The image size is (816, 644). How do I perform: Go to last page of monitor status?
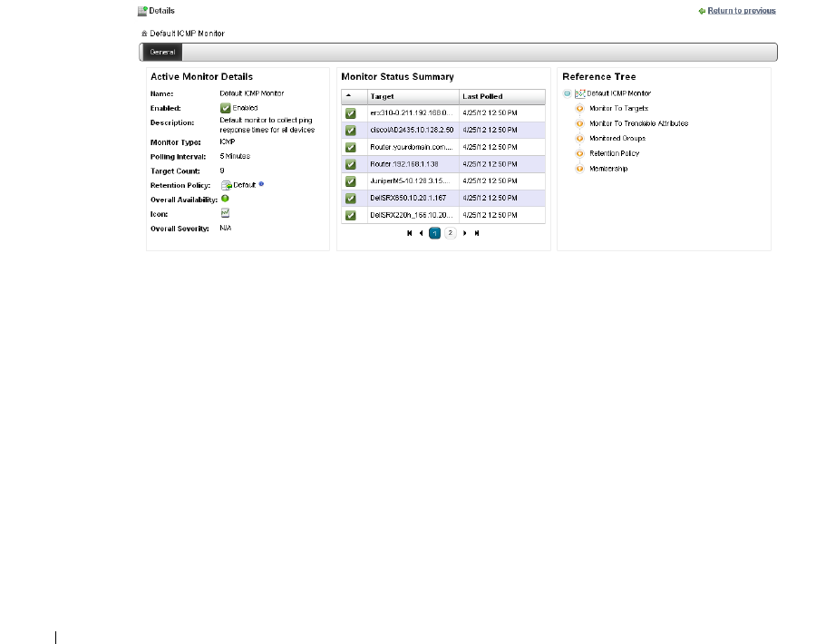point(477,233)
